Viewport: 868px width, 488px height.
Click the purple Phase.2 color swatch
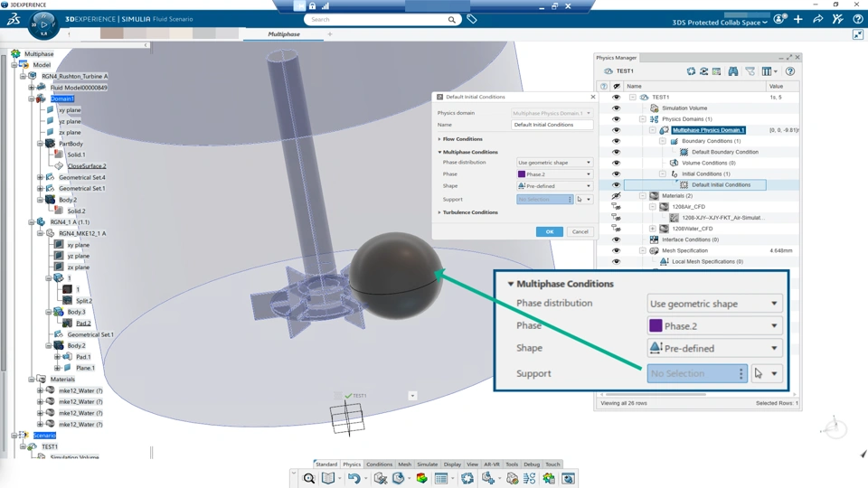522,174
